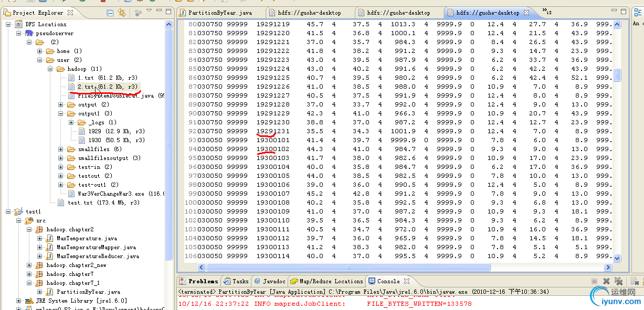Open the Javadoc tab
Screen dimensions: 644x310
(269, 281)
